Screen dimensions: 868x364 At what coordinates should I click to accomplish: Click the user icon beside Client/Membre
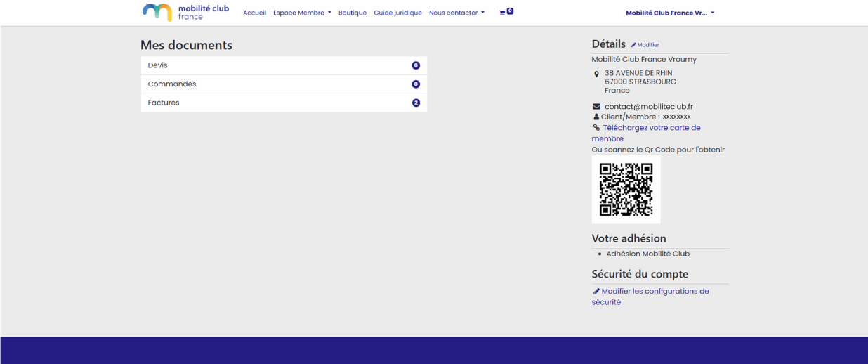tap(596, 117)
